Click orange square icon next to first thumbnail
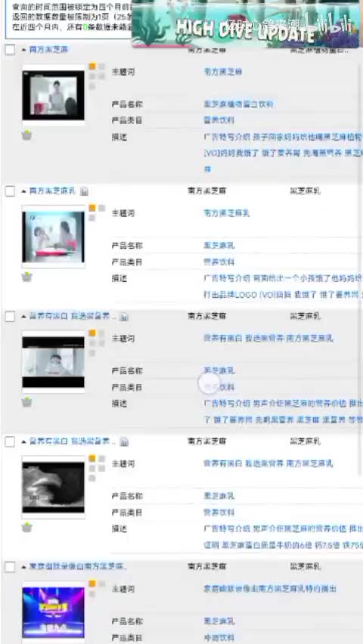Viewport: 363px width, 644px height. (x=92, y=66)
